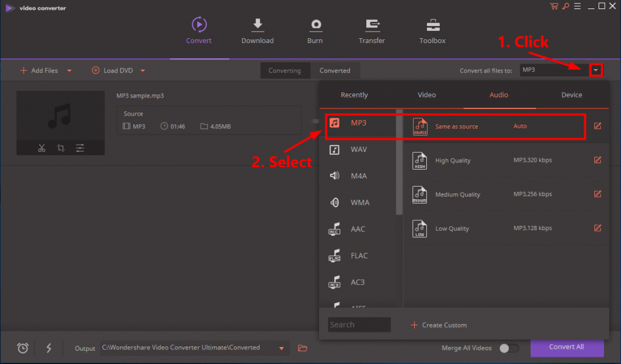
Task: Click the Load DVD button
Action: [x=112, y=70]
